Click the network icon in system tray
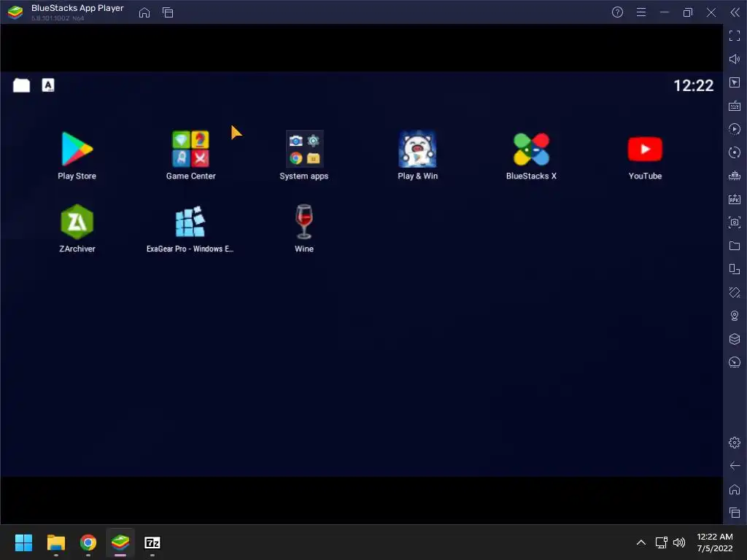The width and height of the screenshot is (747, 560). [x=661, y=542]
